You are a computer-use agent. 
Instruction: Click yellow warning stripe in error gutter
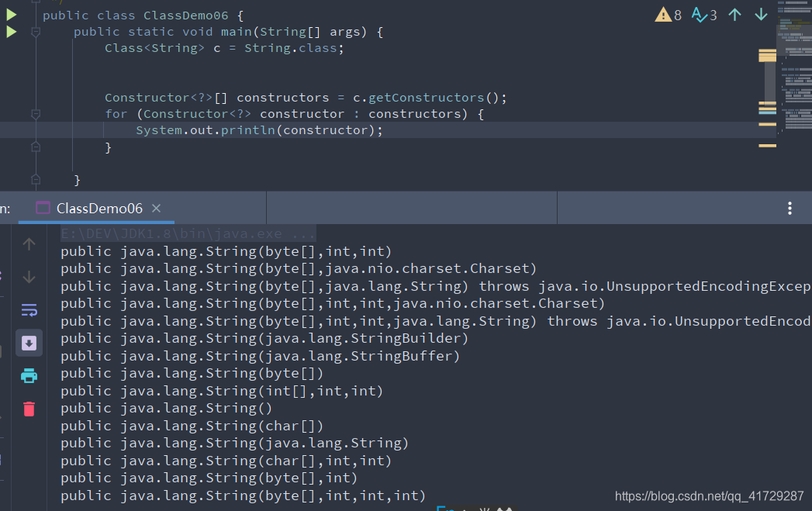point(768,124)
